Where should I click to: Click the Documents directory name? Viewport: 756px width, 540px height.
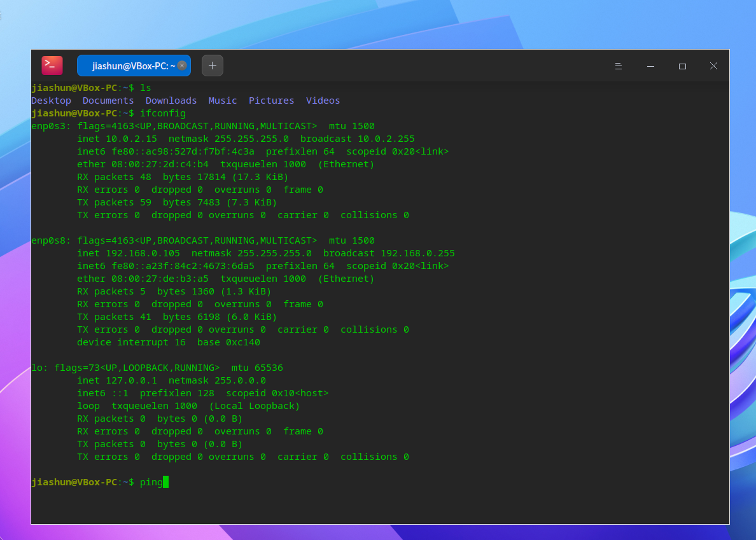108,100
